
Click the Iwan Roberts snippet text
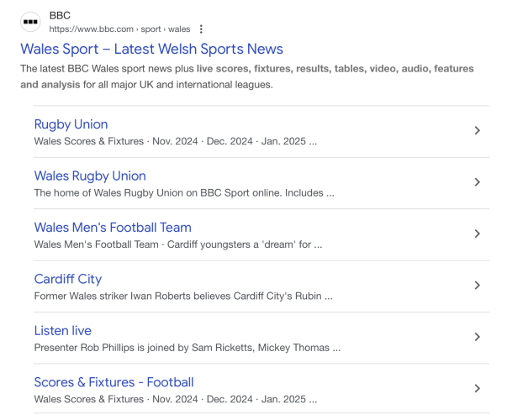tap(183, 296)
